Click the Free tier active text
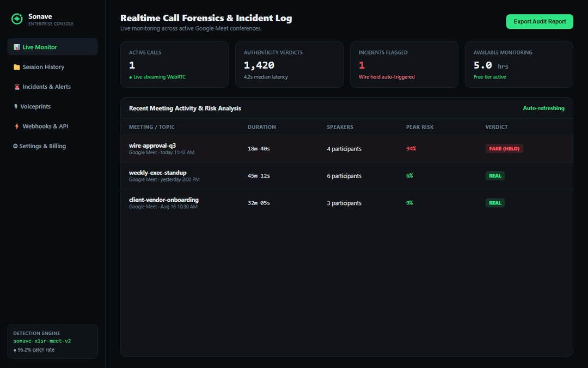588x368 pixels. point(490,77)
